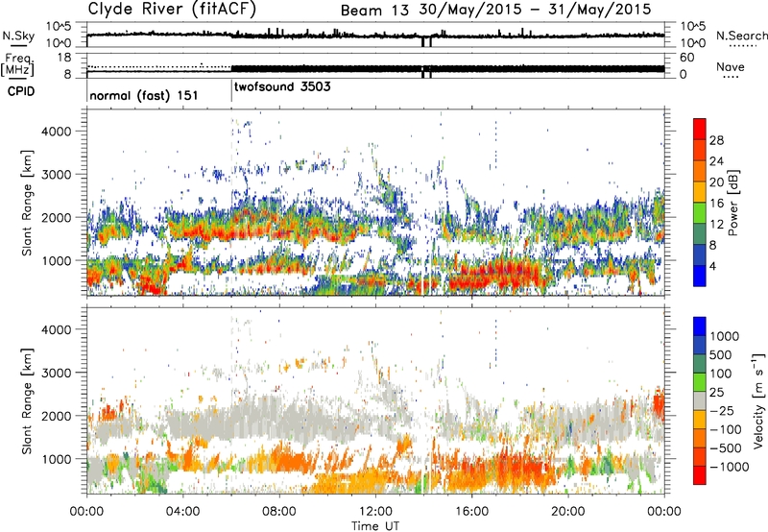This screenshot has height=532, width=768.
Task: Click the 'N.Sky' legend label
Action: tap(18, 36)
